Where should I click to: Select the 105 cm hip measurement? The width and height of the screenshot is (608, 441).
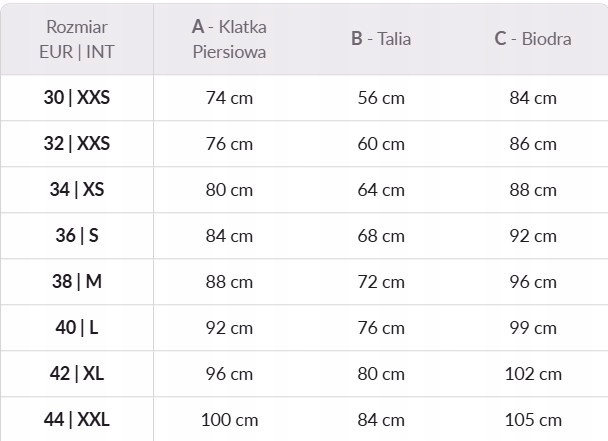[533, 420]
